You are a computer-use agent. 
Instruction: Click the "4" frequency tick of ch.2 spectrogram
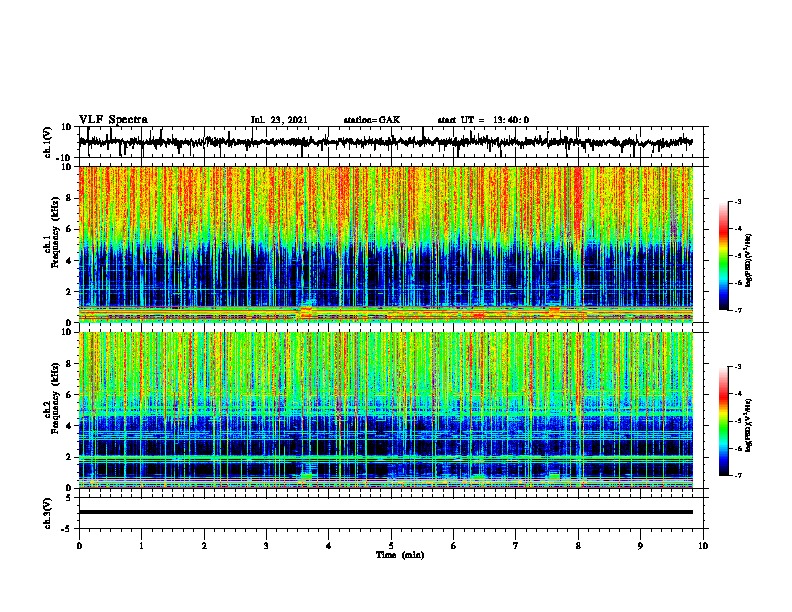click(x=70, y=426)
